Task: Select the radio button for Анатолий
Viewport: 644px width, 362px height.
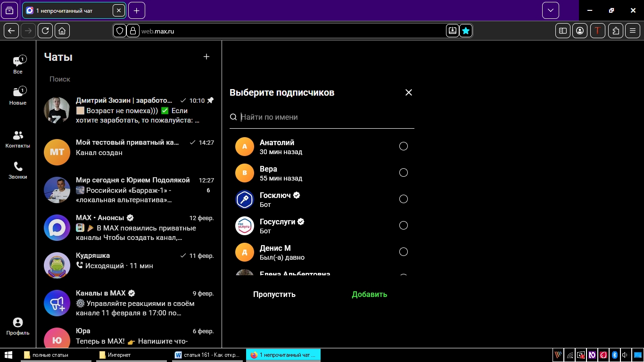Action: point(403,146)
